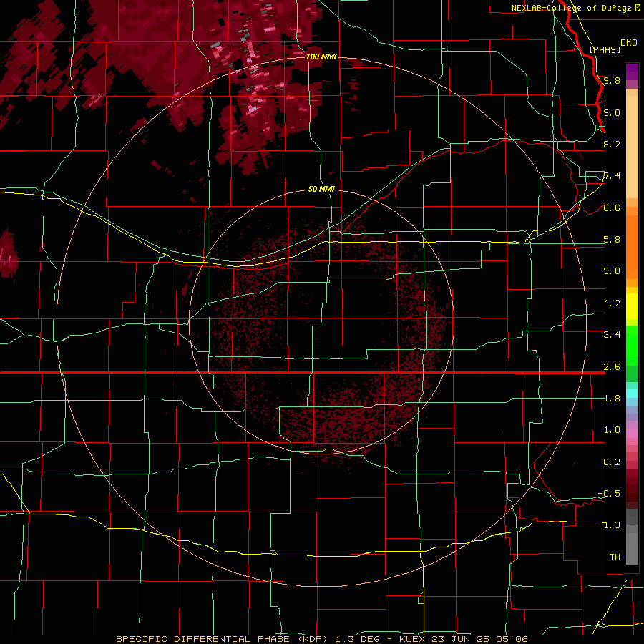Click the 100 NMI range ring label
This screenshot has height=644, width=644.
click(321, 57)
